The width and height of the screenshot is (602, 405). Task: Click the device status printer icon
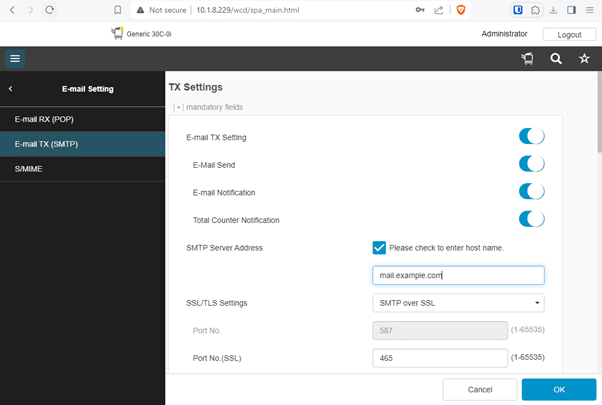(528, 58)
